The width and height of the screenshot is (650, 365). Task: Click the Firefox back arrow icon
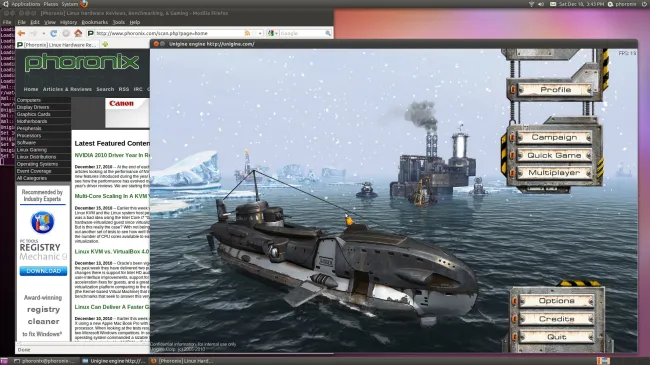[22, 33]
